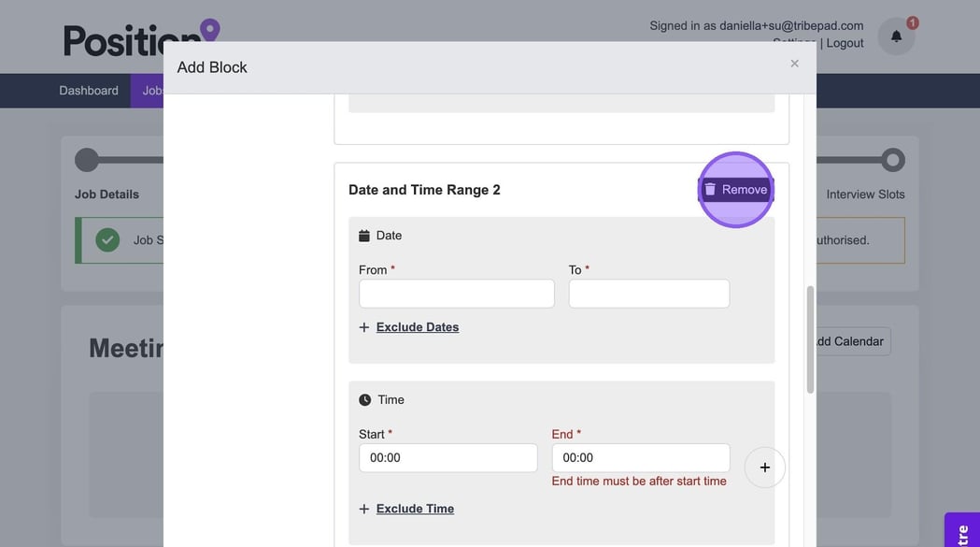This screenshot has width=980, height=547.
Task: Click the notification bell icon
Action: pos(896,36)
